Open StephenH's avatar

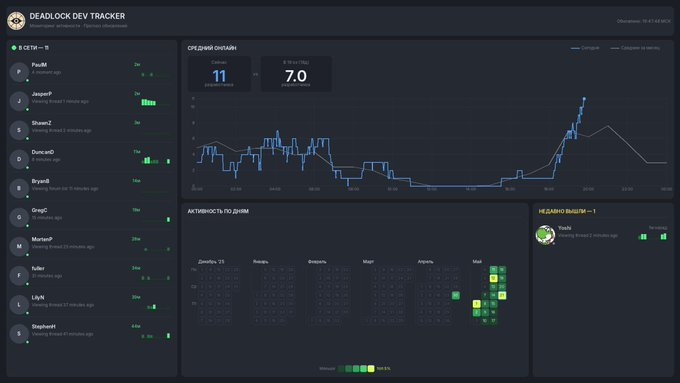click(x=19, y=334)
